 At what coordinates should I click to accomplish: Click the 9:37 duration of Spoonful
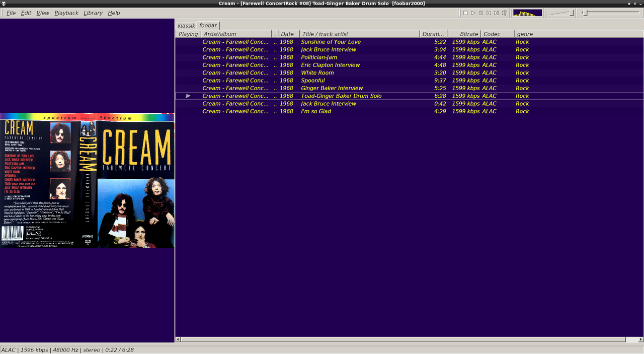click(440, 81)
